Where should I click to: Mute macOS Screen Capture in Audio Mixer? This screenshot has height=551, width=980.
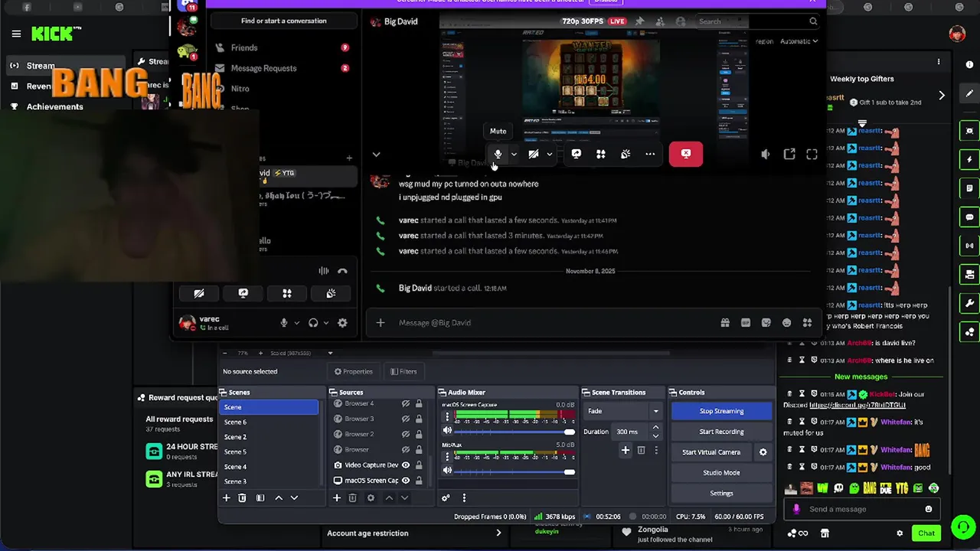click(x=447, y=431)
